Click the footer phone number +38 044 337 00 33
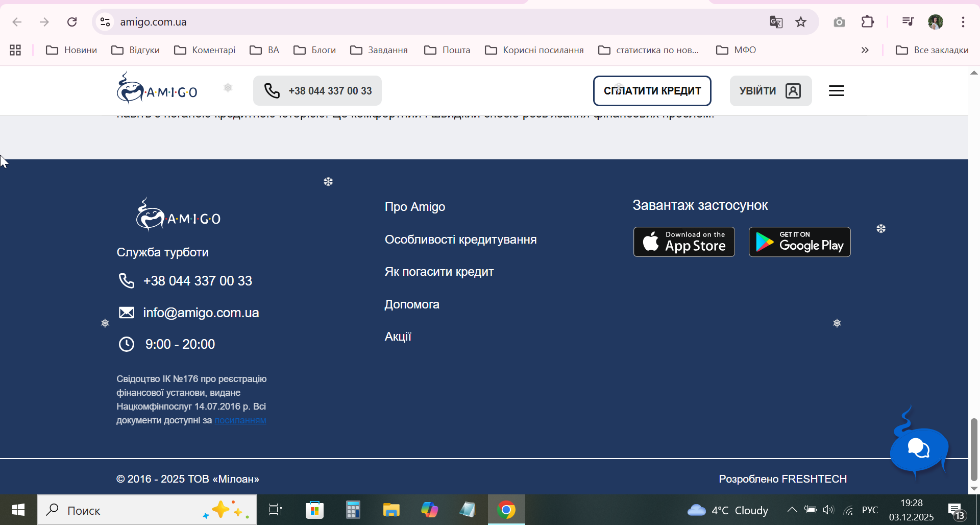 [198, 281]
